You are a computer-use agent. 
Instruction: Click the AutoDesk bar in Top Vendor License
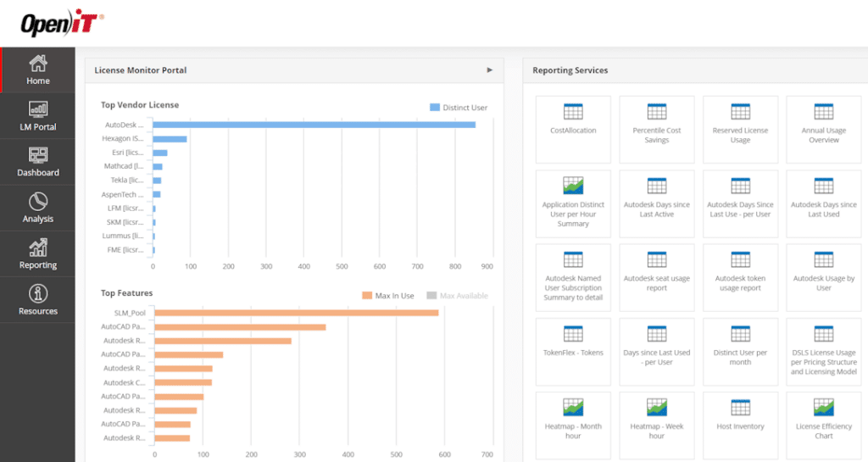314,125
